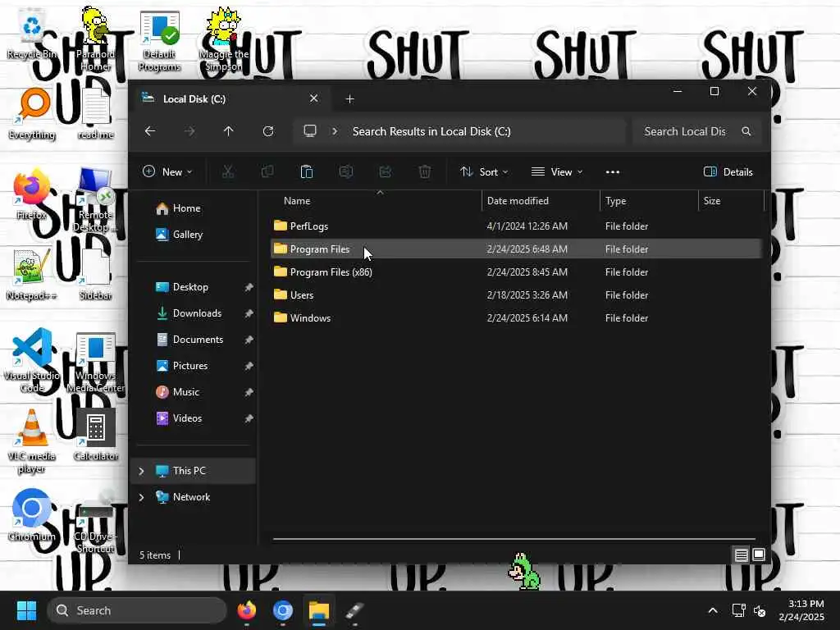Select the Visual Studio Code desktop shortcut

(x=32, y=361)
